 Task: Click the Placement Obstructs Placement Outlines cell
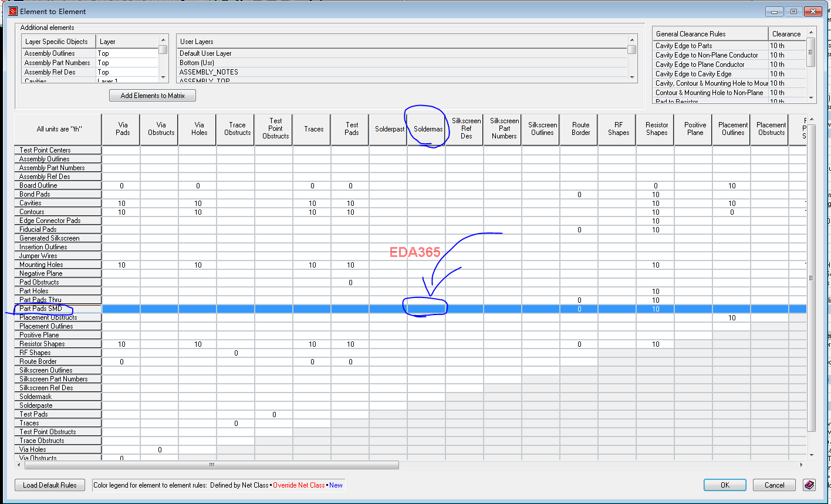pos(732,317)
